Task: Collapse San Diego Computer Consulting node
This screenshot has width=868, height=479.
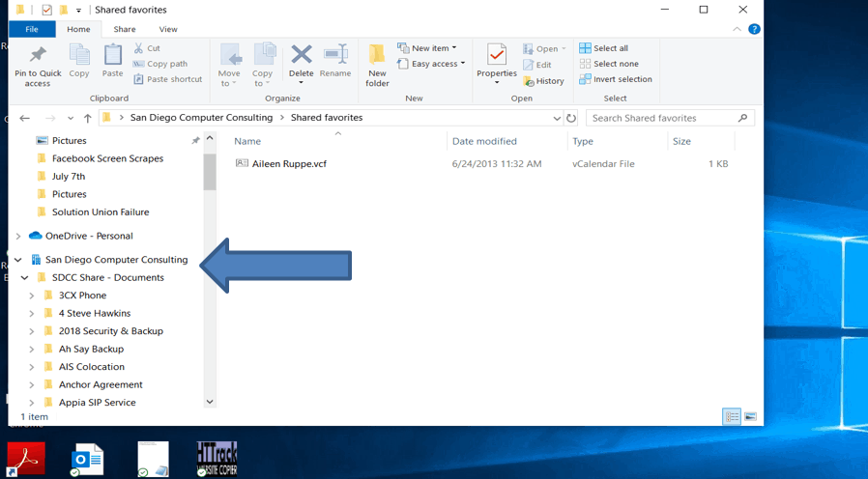Action: 18,260
